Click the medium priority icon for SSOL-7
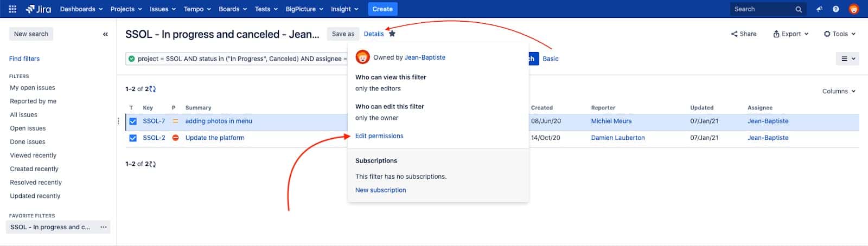Viewport: 868px width, 246px height. [175, 121]
